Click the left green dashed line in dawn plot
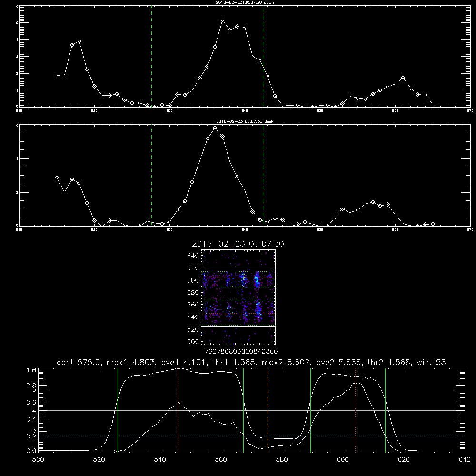 coord(151,56)
